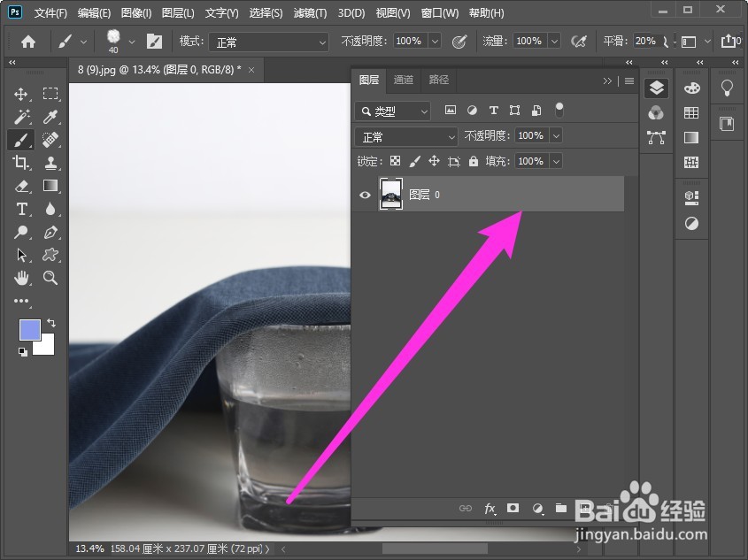
Task: Open the layer blend mode 正常 dropdown
Action: pos(406,137)
